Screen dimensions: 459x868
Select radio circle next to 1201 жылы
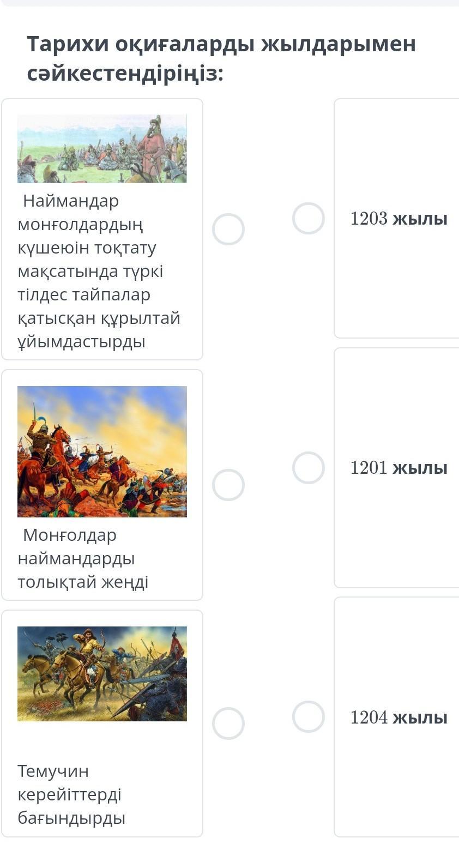(309, 468)
